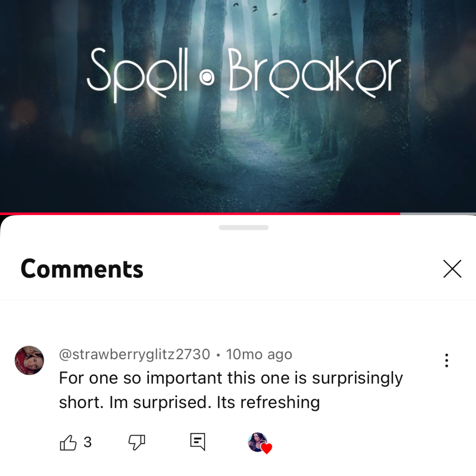The image size is (476, 476).
Task: Seek within the red played portion of progress bar
Action: (200, 214)
